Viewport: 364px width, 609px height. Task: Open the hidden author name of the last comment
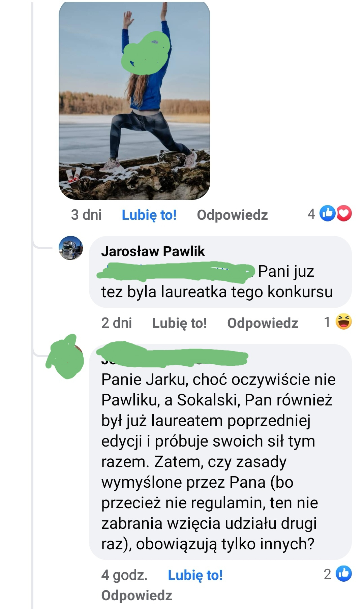pyautogui.click(x=172, y=355)
